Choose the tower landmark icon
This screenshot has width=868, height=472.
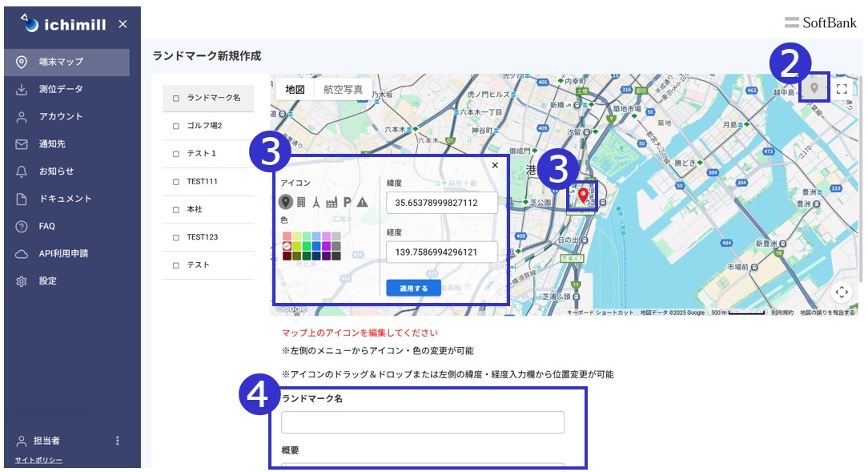click(x=316, y=202)
